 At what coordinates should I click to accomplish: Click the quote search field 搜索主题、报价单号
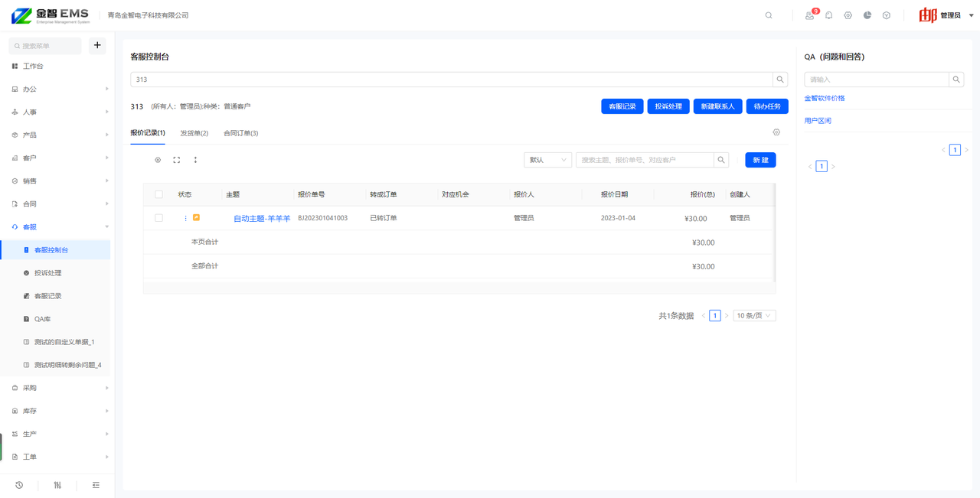pyautogui.click(x=645, y=160)
